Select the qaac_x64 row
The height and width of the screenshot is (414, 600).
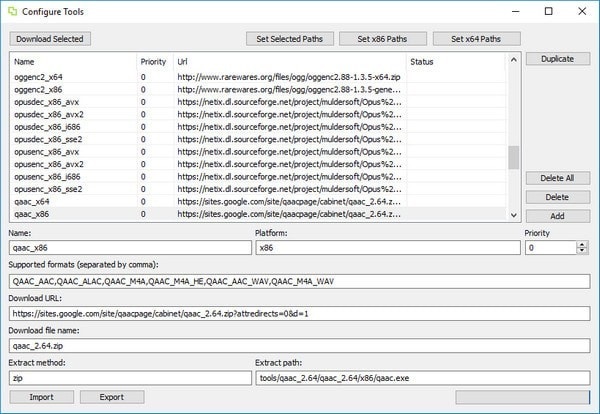click(x=258, y=201)
